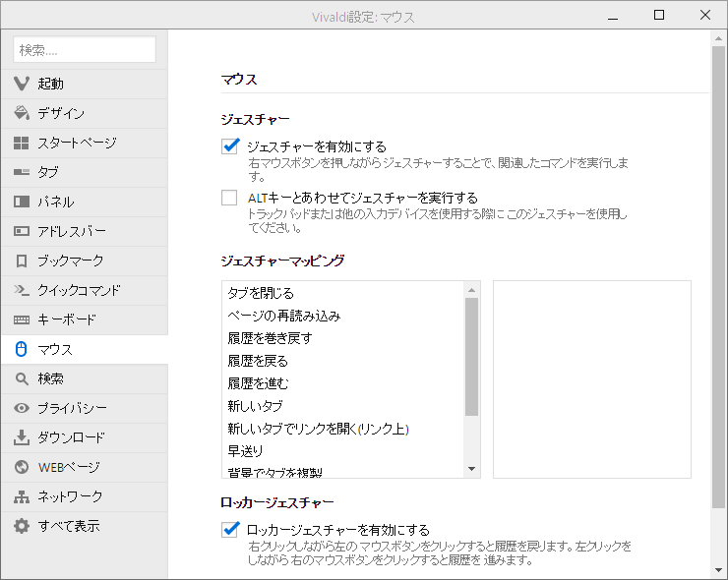
Task: Open ネットワーク settings category
Action: click(85, 496)
